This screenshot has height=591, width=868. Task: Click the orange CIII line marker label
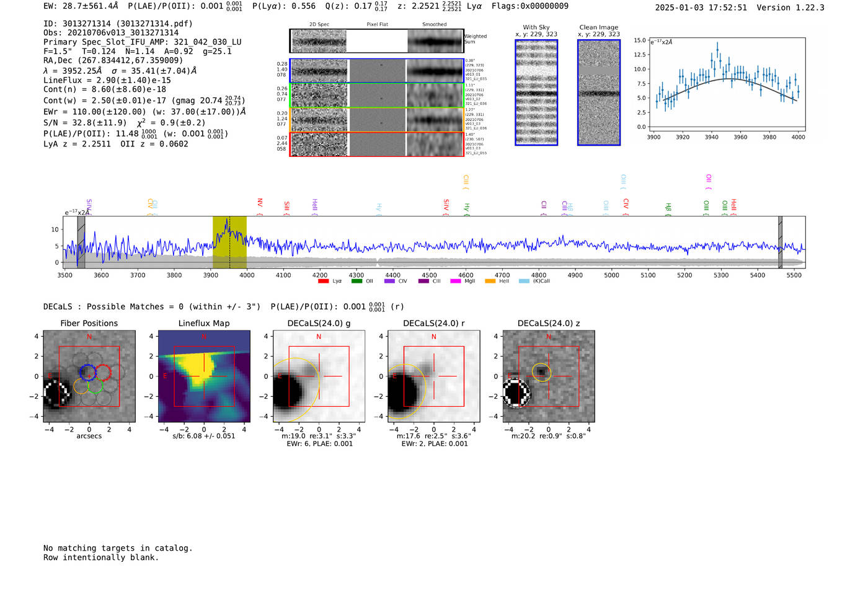click(466, 180)
